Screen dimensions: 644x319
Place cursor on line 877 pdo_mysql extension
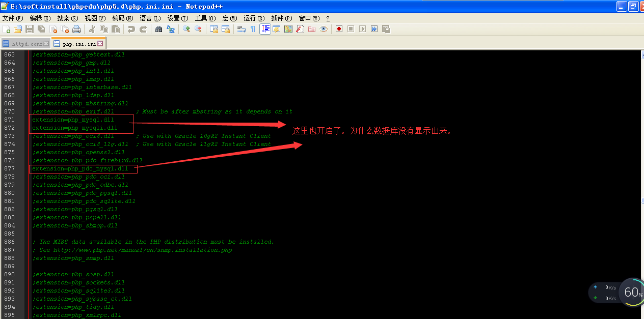pyautogui.click(x=80, y=168)
